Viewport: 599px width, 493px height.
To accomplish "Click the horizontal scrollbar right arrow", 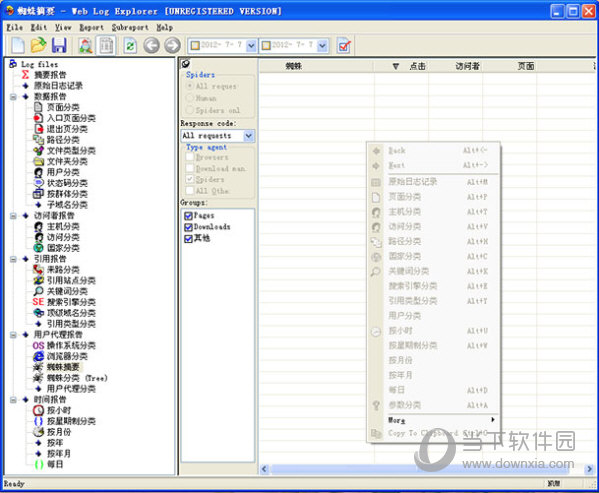I will coord(589,469).
